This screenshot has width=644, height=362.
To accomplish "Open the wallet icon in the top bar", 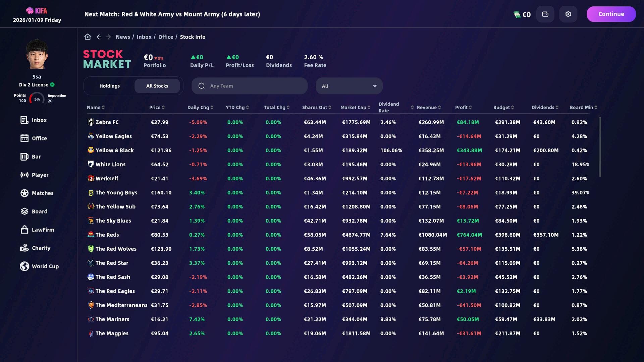I will [x=545, y=14].
